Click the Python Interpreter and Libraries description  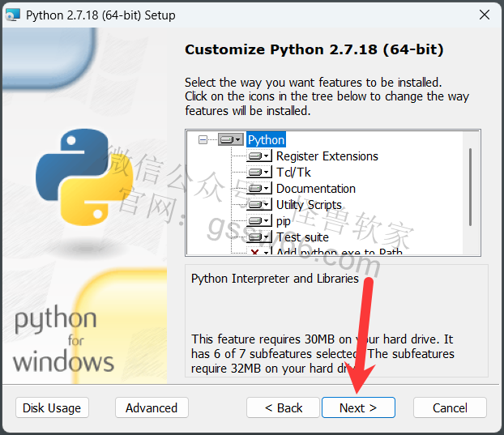(x=275, y=279)
